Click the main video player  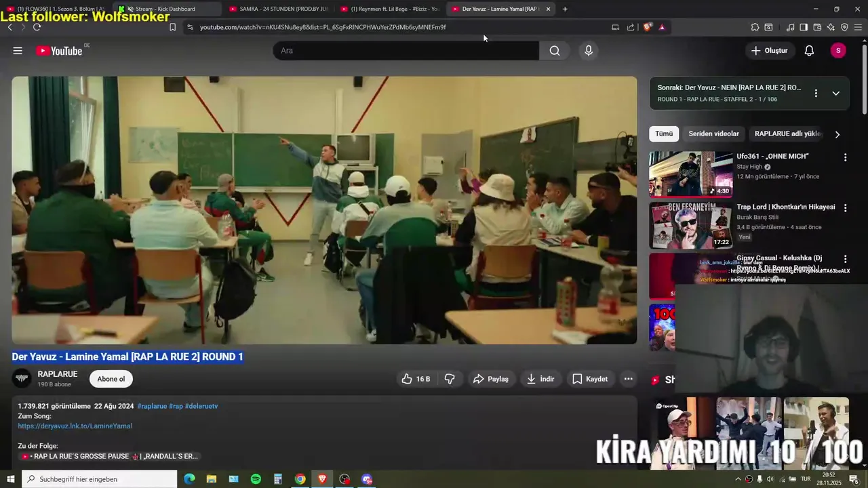(324, 210)
